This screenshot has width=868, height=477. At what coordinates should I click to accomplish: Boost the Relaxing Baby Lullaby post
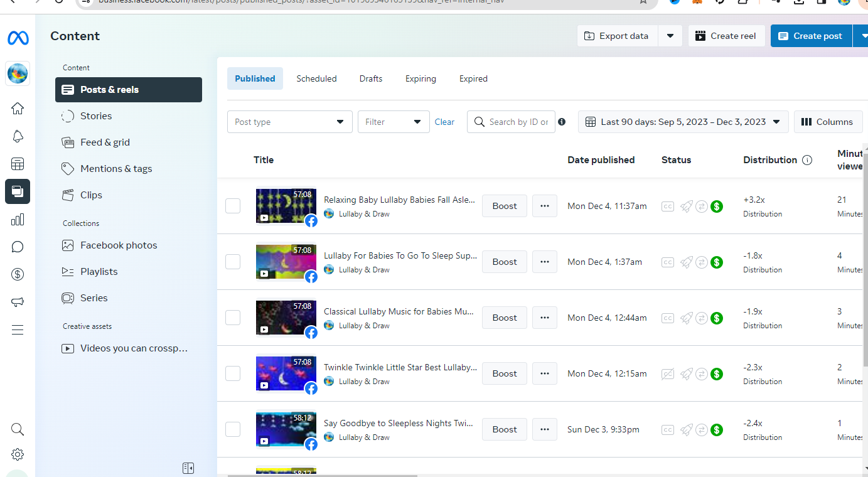click(x=505, y=206)
